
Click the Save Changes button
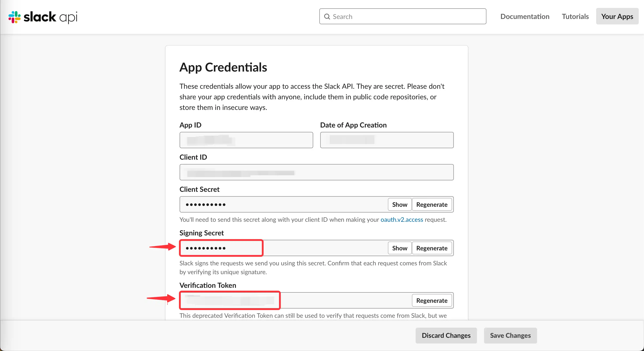click(510, 336)
